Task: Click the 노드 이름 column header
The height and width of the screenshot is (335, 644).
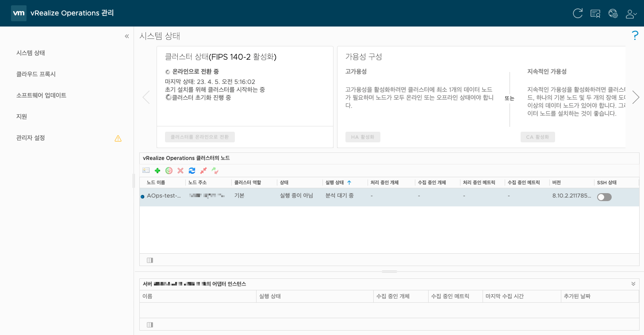Action: click(x=163, y=183)
